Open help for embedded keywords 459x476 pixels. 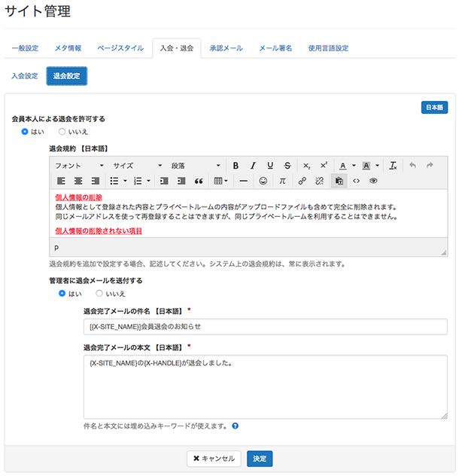[235, 426]
